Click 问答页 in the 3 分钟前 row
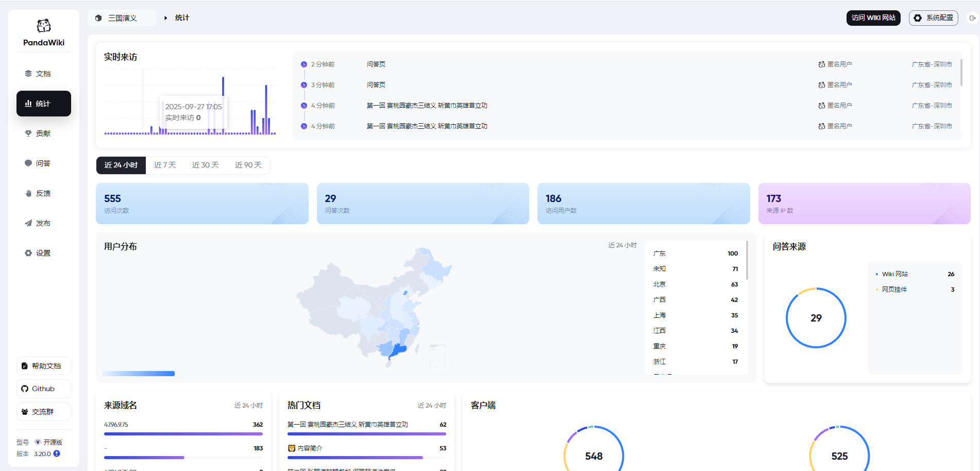The height and width of the screenshot is (471, 980). click(376, 85)
